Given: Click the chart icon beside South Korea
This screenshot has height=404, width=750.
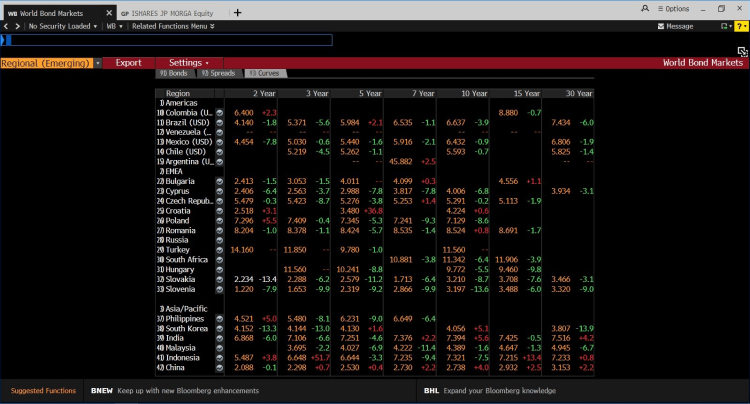Looking at the screenshot, I should (220, 328).
